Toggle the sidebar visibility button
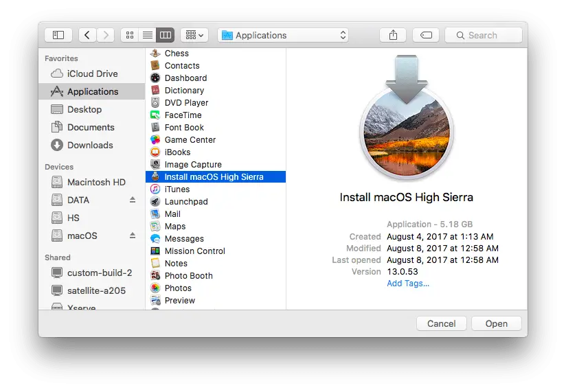Viewport: 566px width, 392px height. [x=58, y=35]
